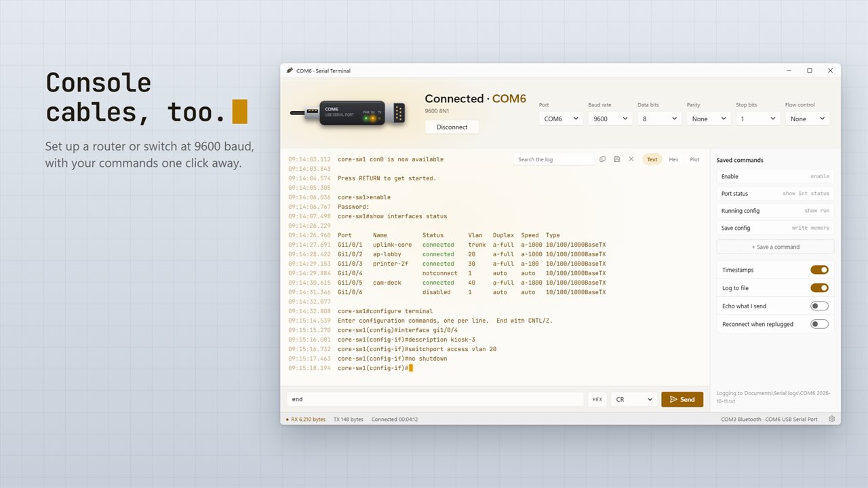Click TX 148 bytes in status bar
The image size is (868, 488).
click(349, 419)
